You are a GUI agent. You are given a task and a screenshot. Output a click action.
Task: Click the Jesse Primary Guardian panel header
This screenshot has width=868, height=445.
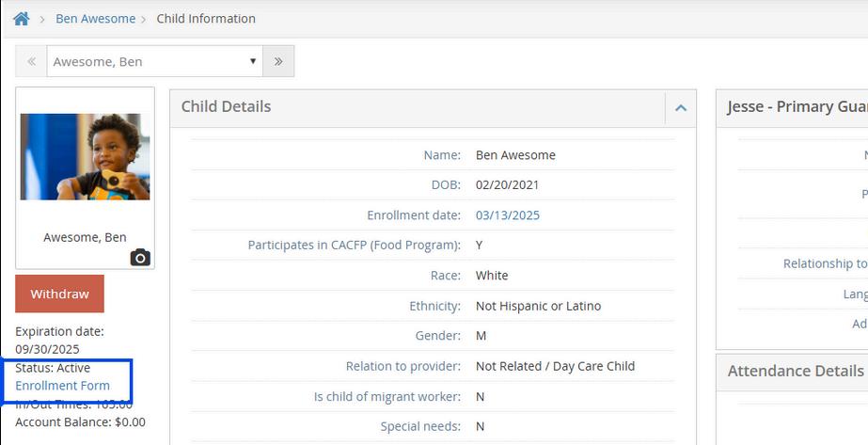pyautogui.click(x=795, y=107)
